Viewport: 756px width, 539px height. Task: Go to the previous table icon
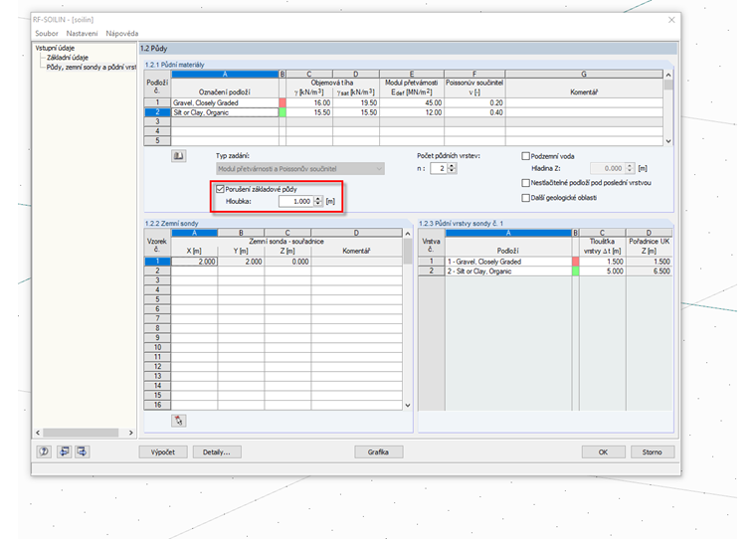(64, 451)
